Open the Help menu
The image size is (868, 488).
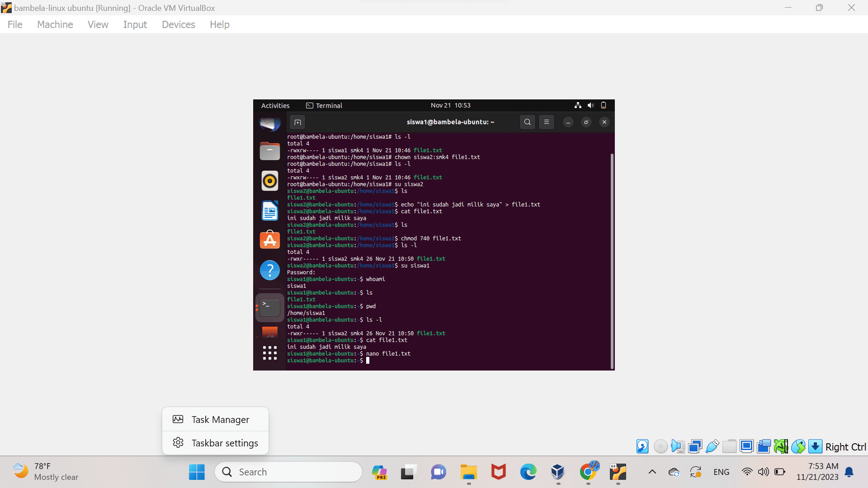click(220, 24)
